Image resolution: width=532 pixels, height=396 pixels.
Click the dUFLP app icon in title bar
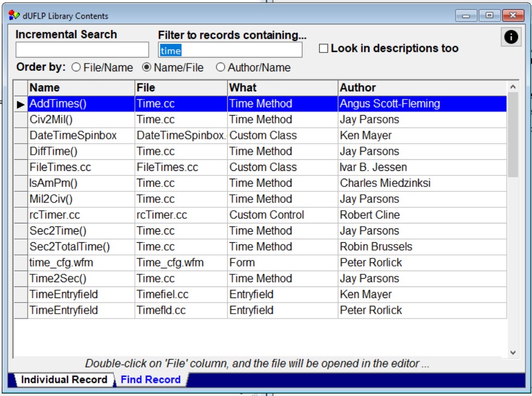coord(14,15)
